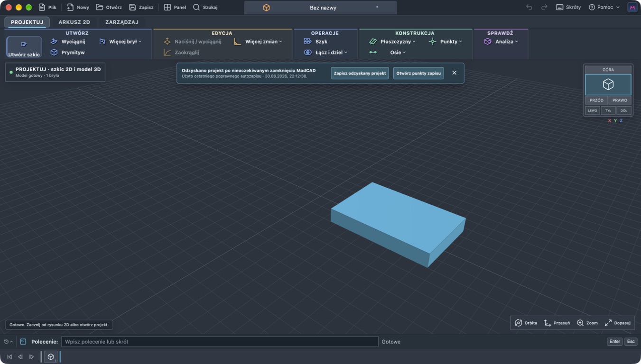Click the Nowy toolbar button
This screenshot has width=641, height=364.
point(78,8)
